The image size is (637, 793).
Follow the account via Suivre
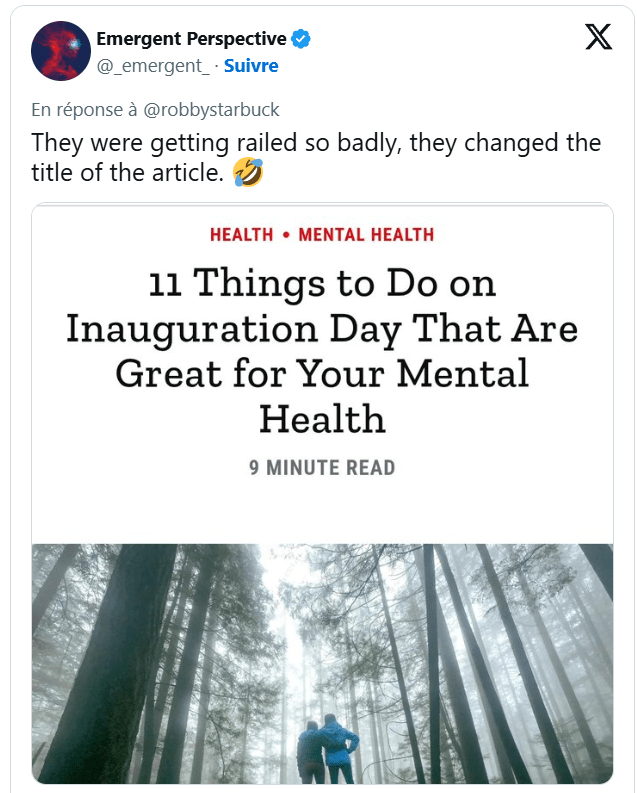[251, 66]
